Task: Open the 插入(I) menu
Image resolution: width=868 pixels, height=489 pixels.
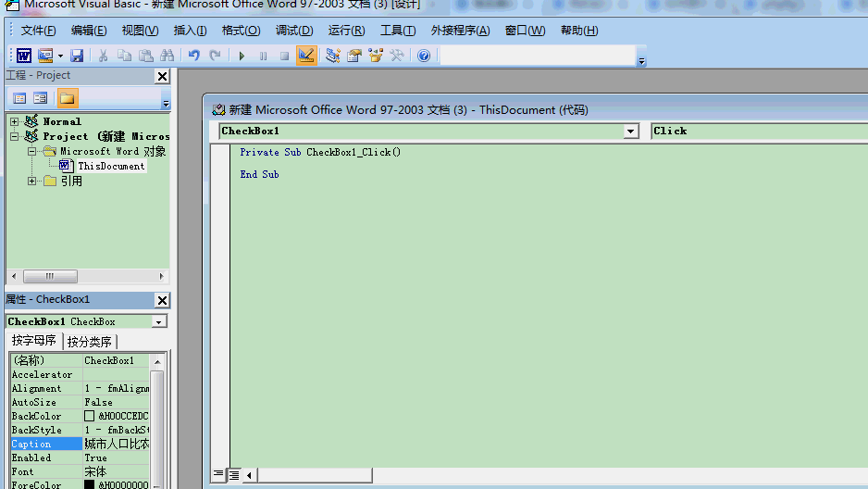Action: coord(190,31)
